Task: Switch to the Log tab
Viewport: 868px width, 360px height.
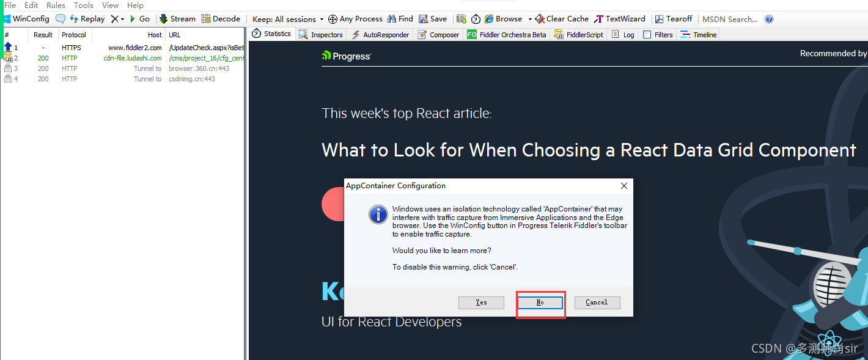Action: (x=623, y=35)
